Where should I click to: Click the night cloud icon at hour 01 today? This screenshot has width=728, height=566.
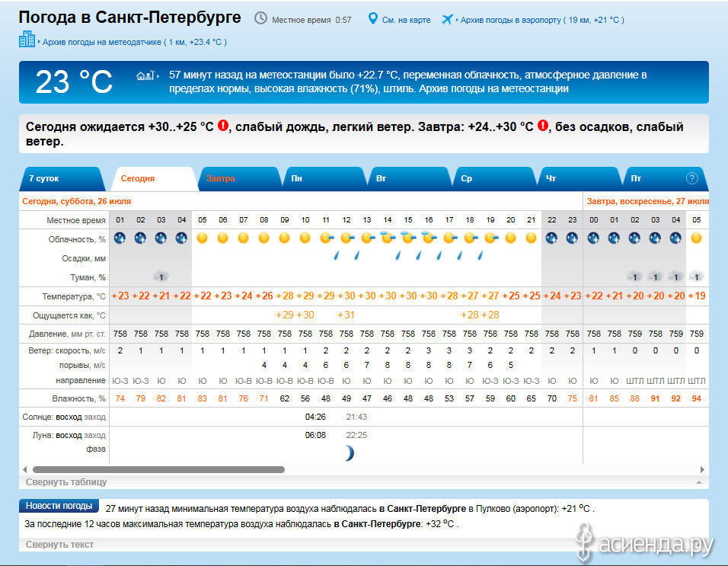120,238
